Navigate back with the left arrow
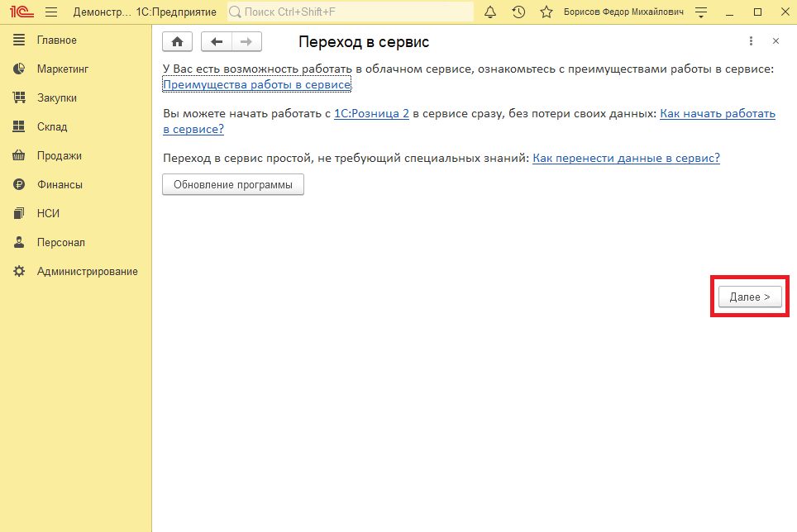This screenshot has height=532, width=797. point(217,41)
